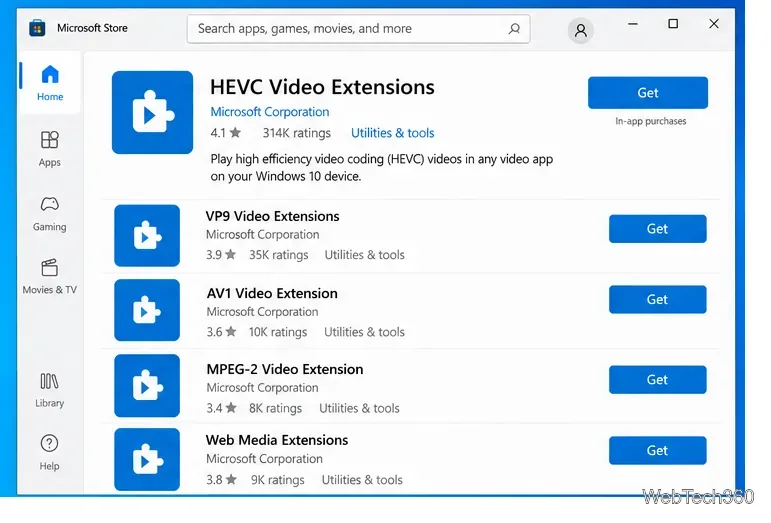Click the Web Media Extensions app icon
The image size is (771, 523).
coord(147,460)
